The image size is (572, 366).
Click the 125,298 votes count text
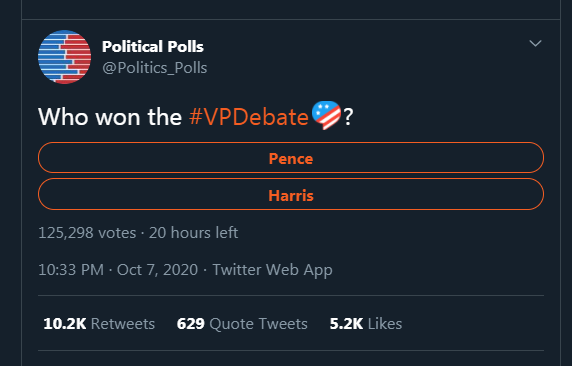[x=87, y=233]
